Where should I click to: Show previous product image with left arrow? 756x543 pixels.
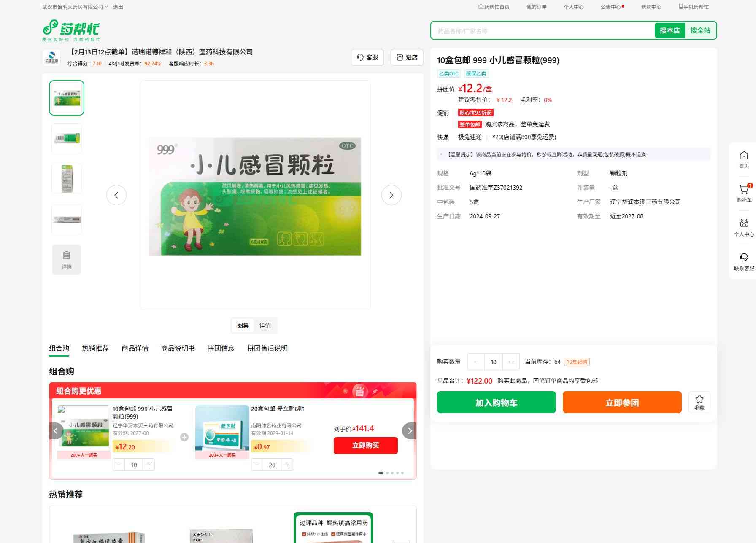point(116,195)
